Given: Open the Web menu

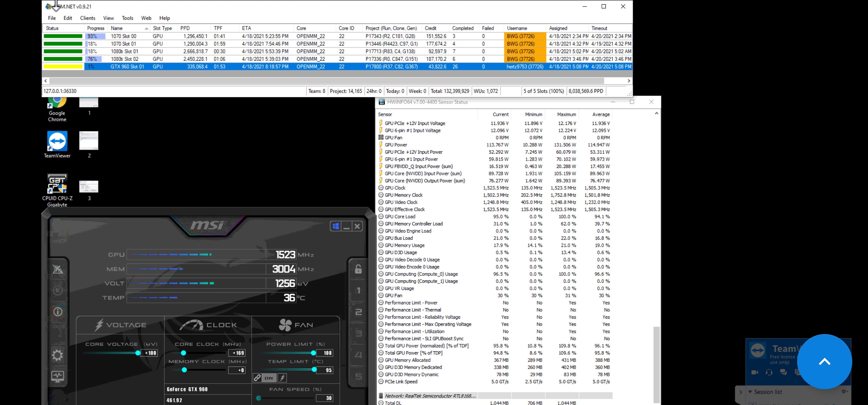Looking at the screenshot, I should [x=146, y=18].
